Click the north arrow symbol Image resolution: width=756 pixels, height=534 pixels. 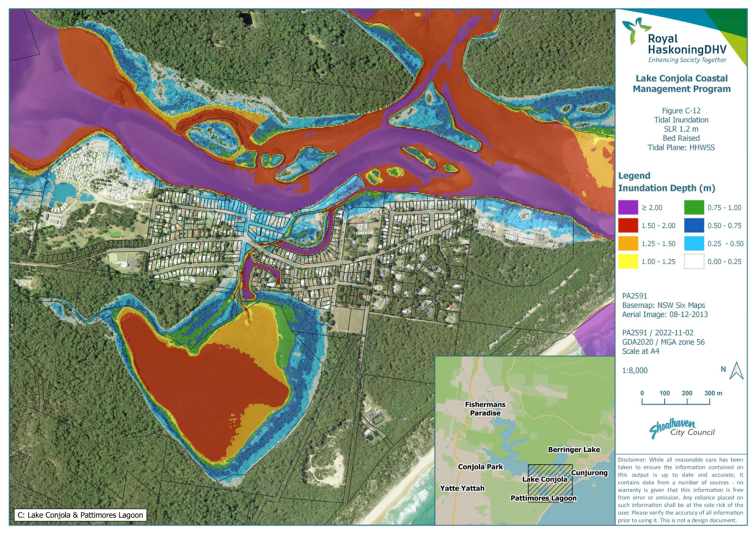click(x=736, y=371)
